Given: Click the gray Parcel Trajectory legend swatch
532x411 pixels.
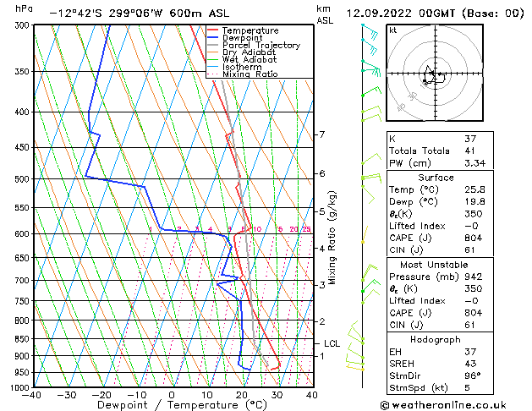Looking at the screenshot, I should coord(213,45).
